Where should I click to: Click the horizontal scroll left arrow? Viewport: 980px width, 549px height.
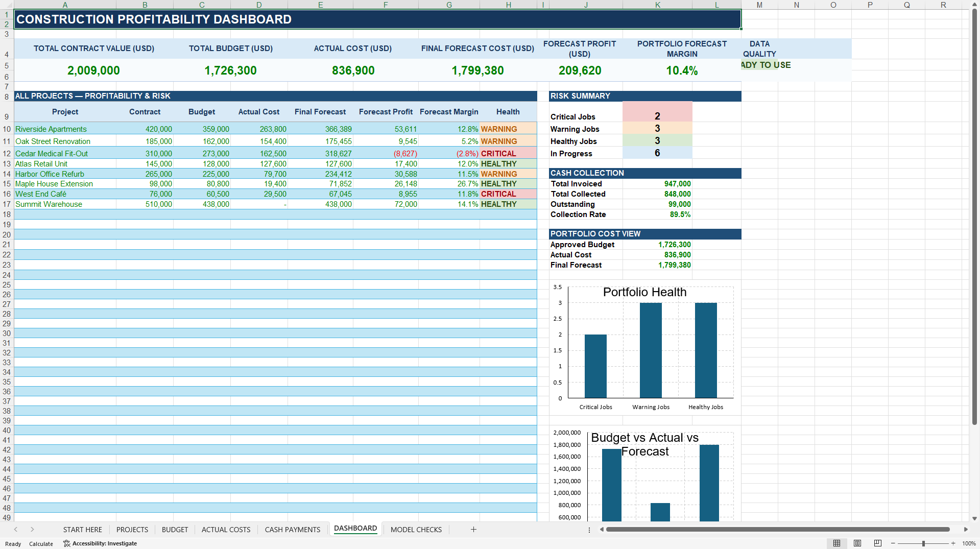click(602, 530)
